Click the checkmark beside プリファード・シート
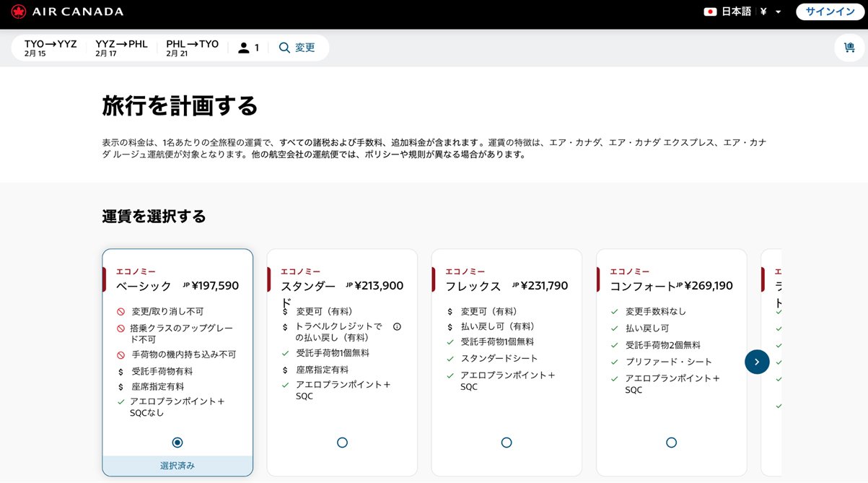Viewport: 868px width, 483px height. coord(615,362)
